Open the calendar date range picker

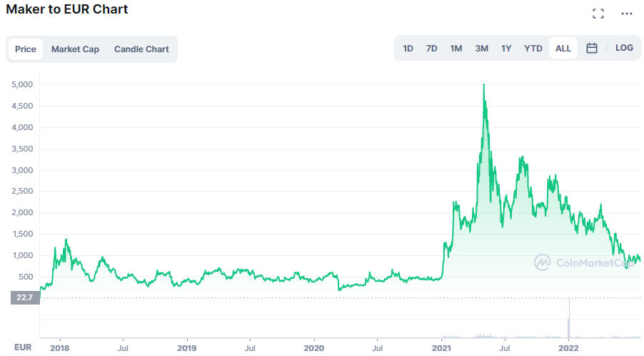click(x=591, y=49)
